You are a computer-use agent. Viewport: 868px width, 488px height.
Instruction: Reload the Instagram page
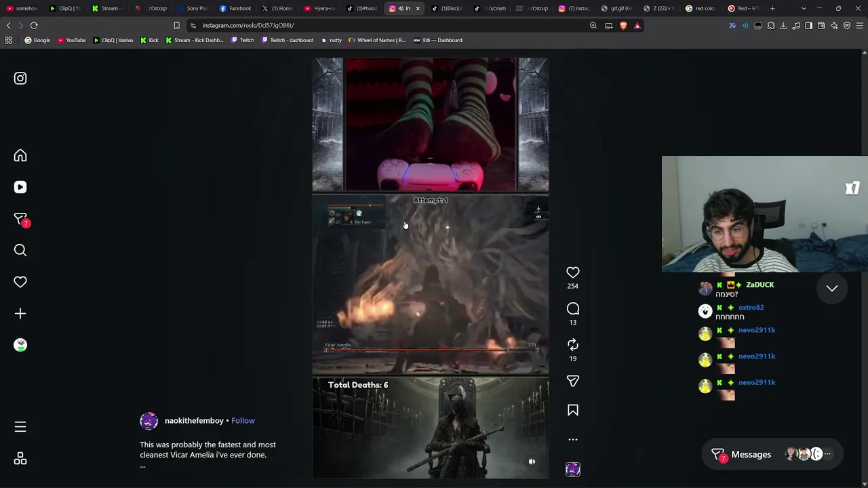[x=34, y=26]
